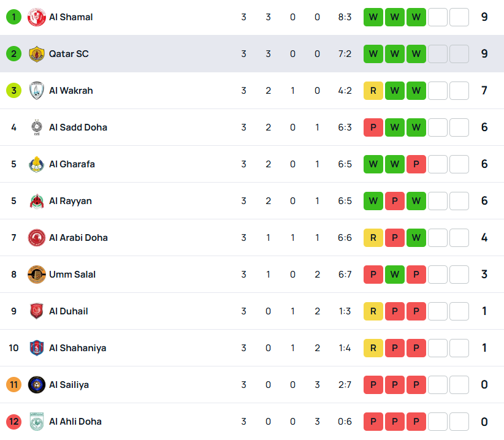Select the Al Sailiya round logo

click(x=37, y=385)
